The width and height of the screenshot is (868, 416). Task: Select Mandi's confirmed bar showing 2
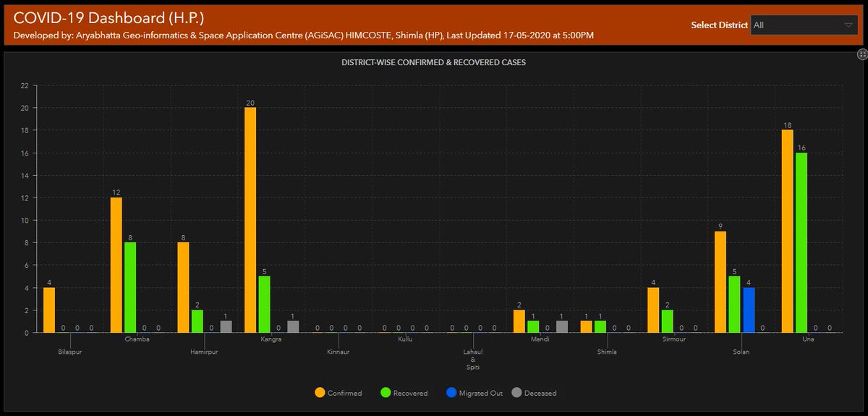(x=519, y=321)
